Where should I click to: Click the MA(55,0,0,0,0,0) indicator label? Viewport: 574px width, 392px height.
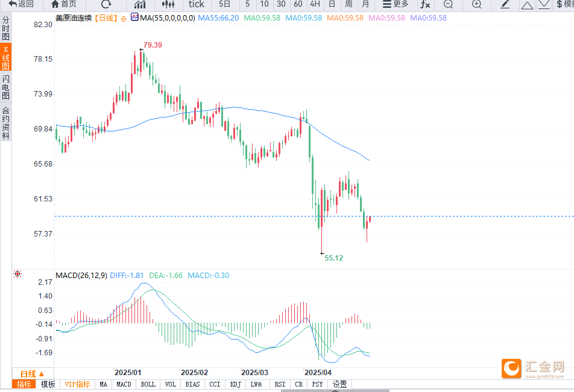(x=167, y=18)
